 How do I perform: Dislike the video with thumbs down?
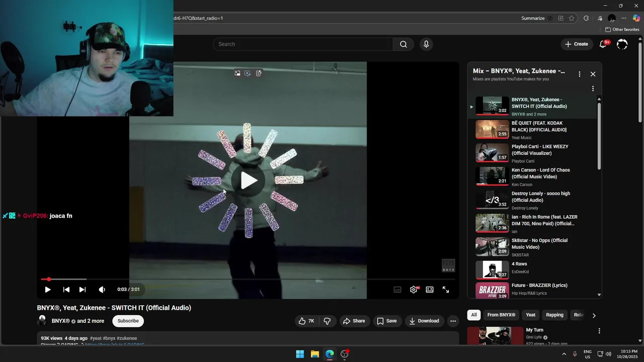tap(327, 321)
